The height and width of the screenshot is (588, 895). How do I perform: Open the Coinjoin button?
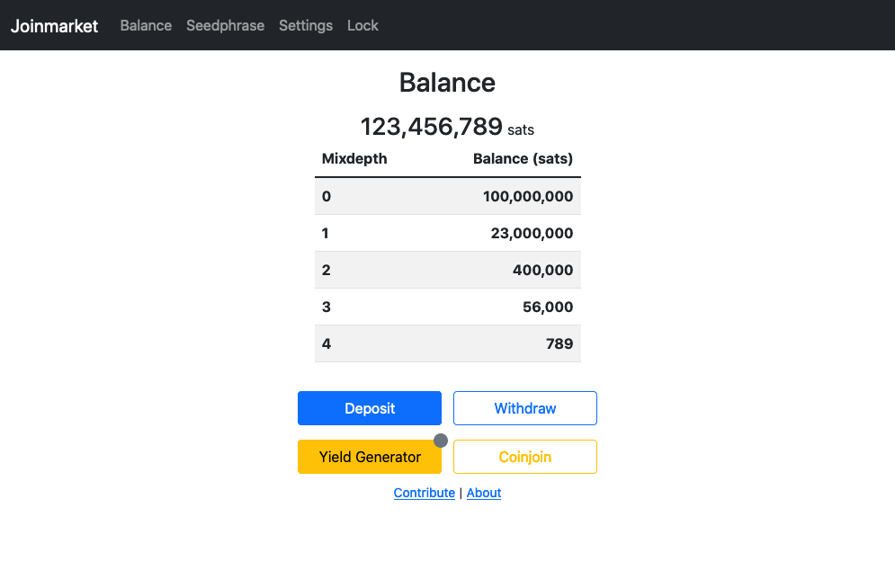525,457
